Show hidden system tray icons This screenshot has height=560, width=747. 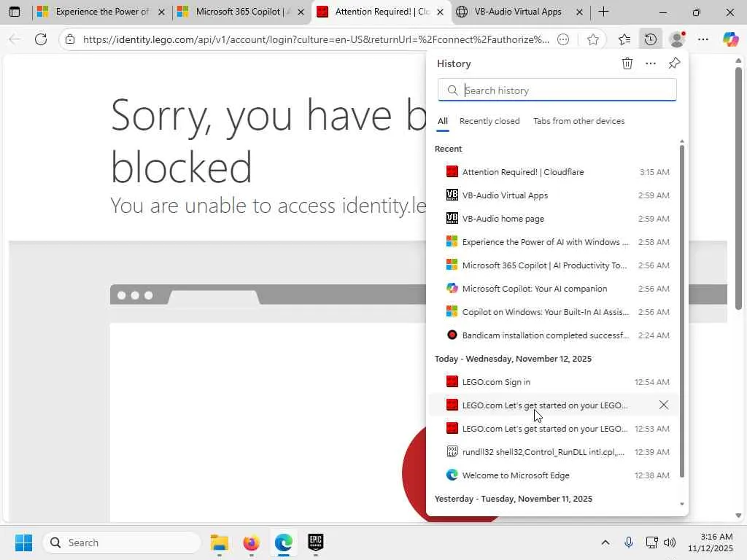pyautogui.click(x=605, y=542)
